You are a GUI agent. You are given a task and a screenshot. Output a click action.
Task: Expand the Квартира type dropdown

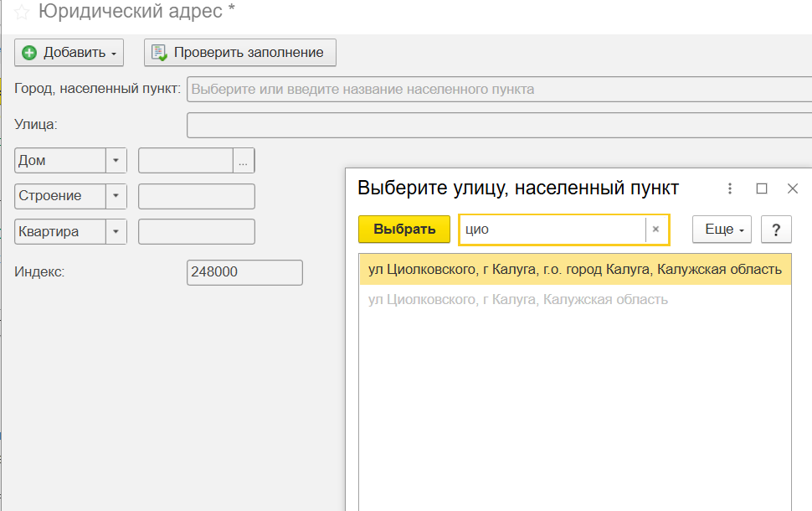(116, 232)
